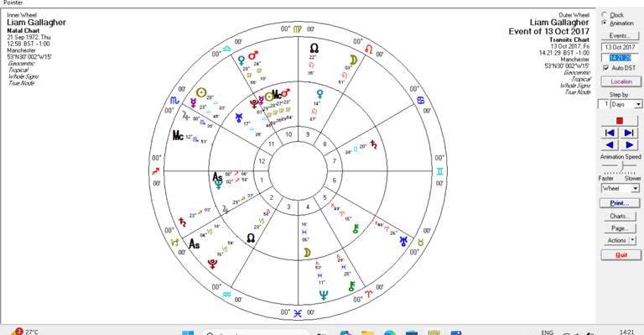Click the 13 Oct 2017 date field

(x=620, y=47)
